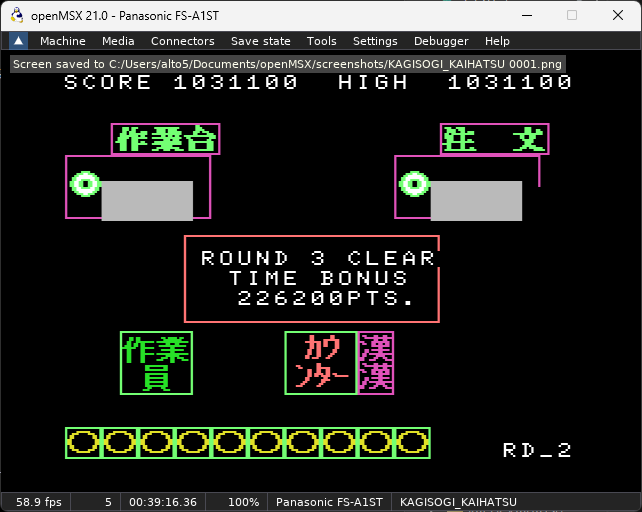Expand the Save state menu
Image resolution: width=642 pixels, height=512 pixels.
coord(260,41)
